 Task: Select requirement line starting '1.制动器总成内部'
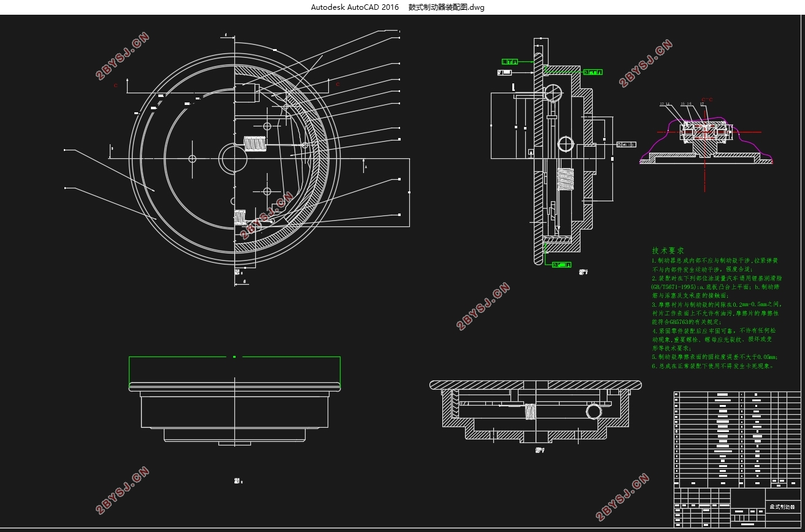pyautogui.click(x=715, y=261)
